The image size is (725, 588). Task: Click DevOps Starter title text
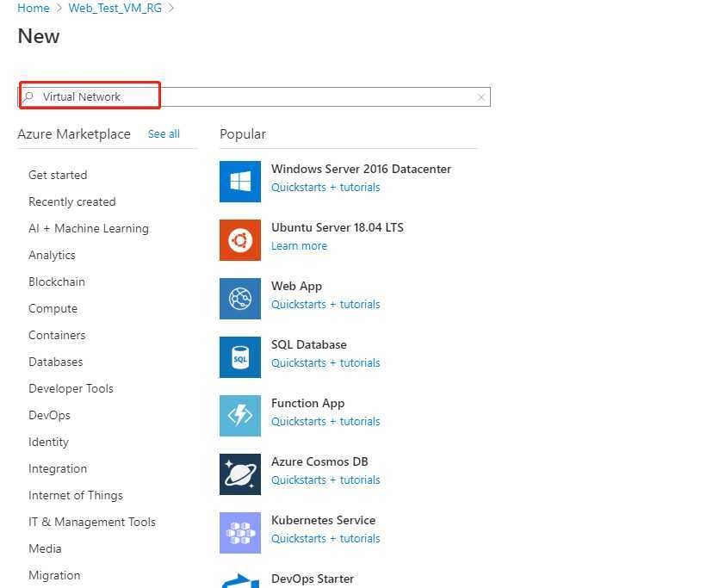pos(313,579)
